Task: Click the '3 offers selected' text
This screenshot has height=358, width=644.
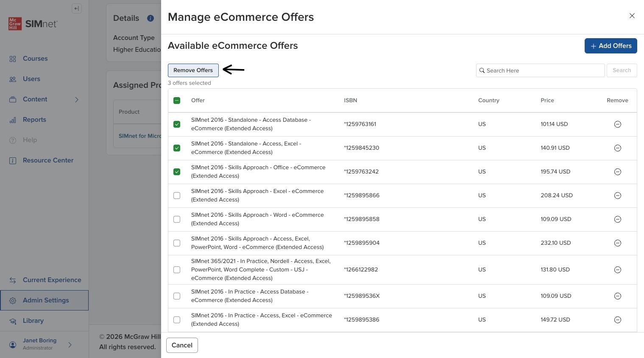Action: click(x=190, y=83)
